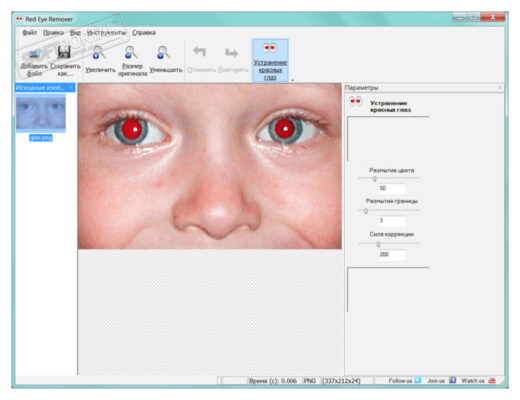Close the Исходные изображения panel

[x=71, y=88]
